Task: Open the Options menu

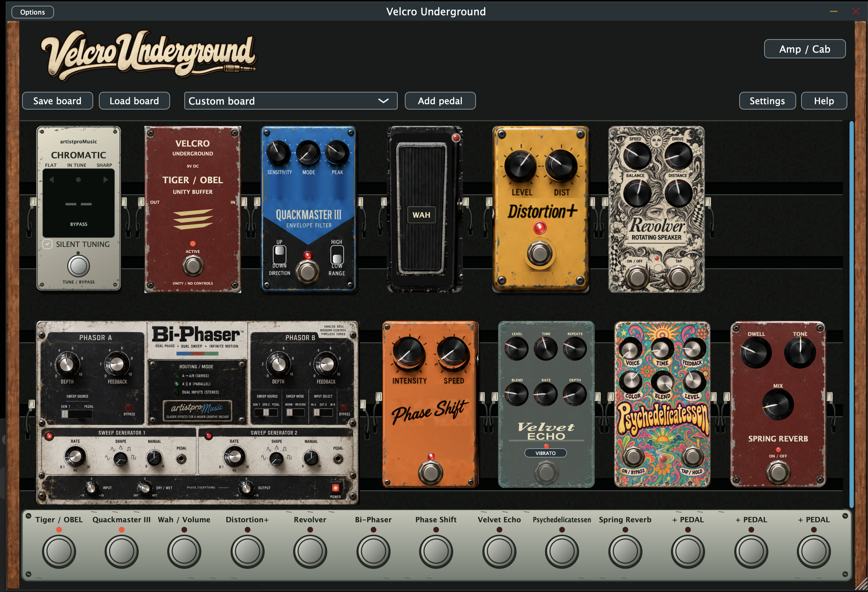Action: 32,12
